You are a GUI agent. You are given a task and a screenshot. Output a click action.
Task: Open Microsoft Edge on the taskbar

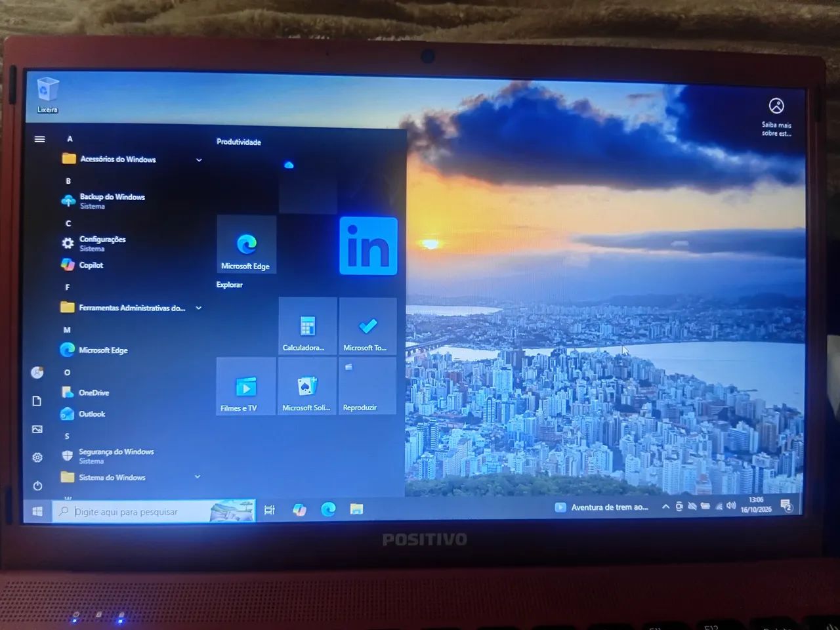[328, 509]
